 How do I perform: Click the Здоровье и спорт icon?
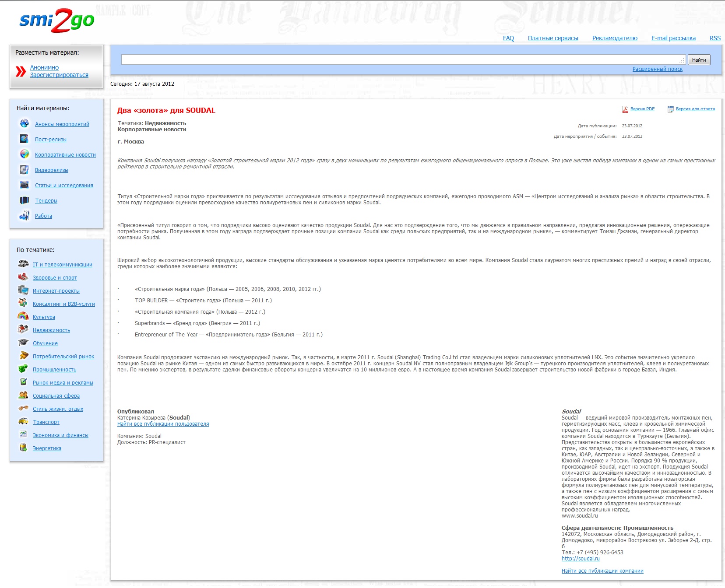tap(23, 277)
